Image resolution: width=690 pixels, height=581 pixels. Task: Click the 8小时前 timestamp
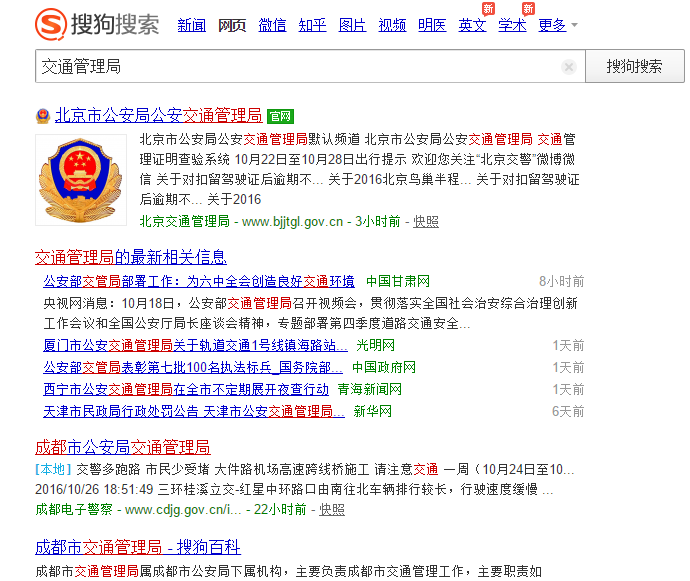pos(562,281)
